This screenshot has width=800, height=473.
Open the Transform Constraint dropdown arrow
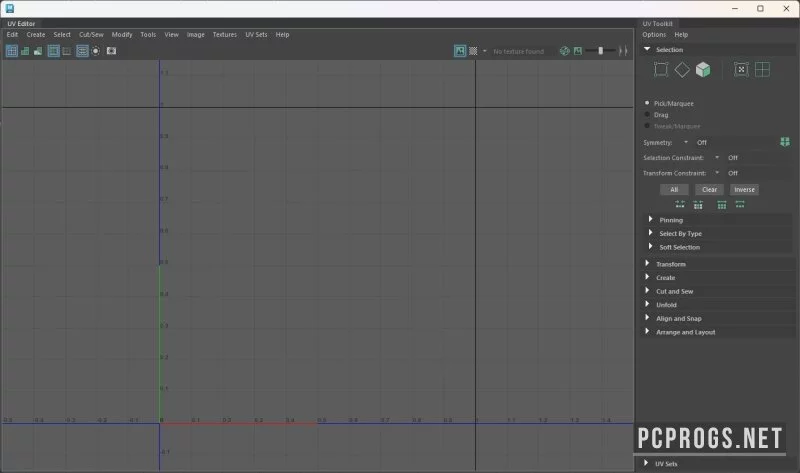coord(717,173)
